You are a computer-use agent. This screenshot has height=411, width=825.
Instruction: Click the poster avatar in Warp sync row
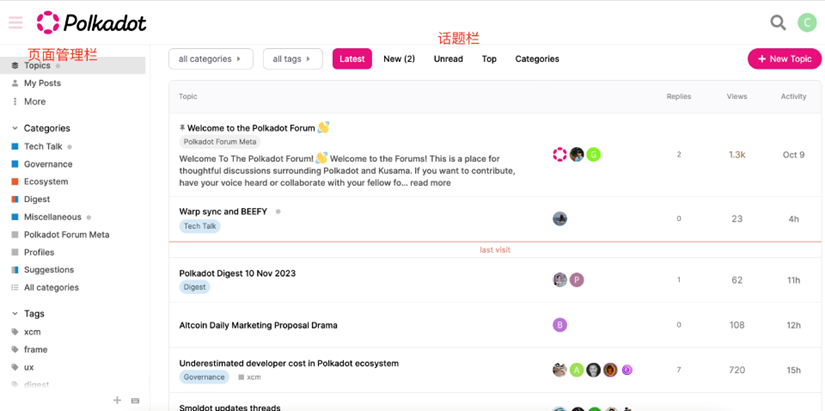[x=560, y=219]
